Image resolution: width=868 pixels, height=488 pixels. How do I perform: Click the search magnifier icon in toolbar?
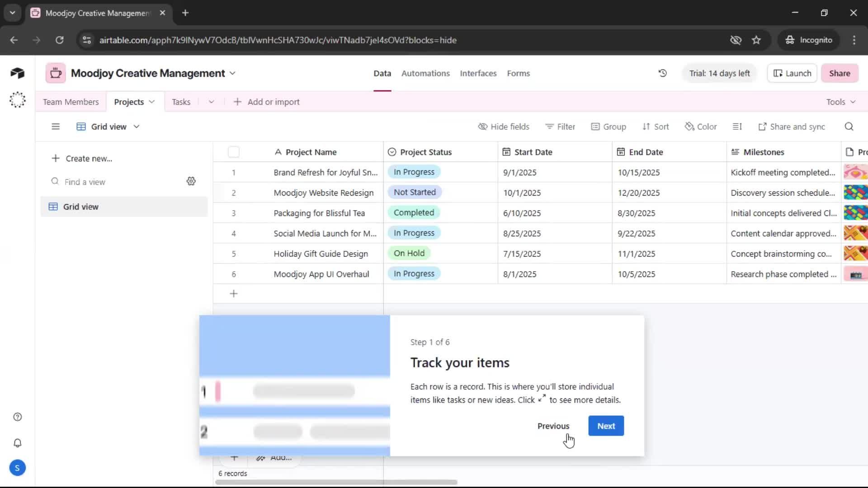click(849, 127)
